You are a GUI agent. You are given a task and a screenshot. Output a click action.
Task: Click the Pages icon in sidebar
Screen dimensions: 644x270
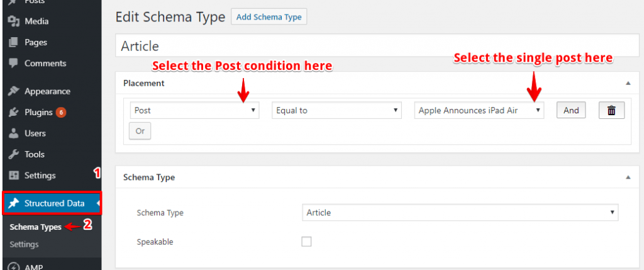(x=14, y=42)
